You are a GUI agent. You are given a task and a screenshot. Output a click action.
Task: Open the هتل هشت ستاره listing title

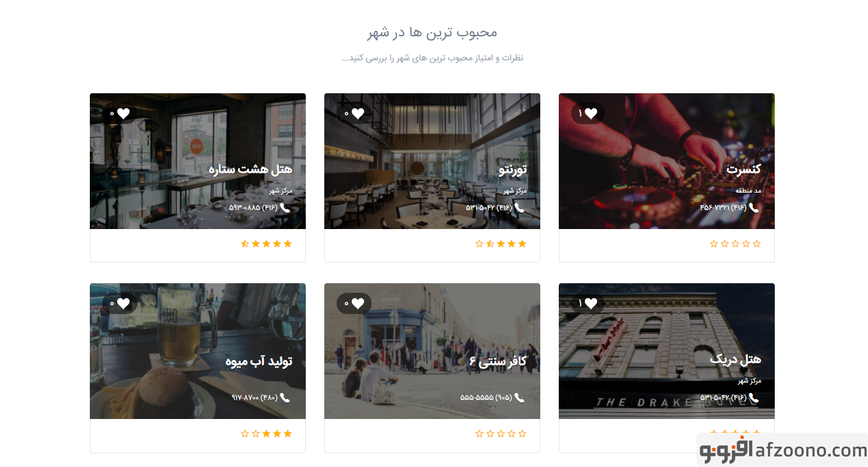[x=250, y=169]
